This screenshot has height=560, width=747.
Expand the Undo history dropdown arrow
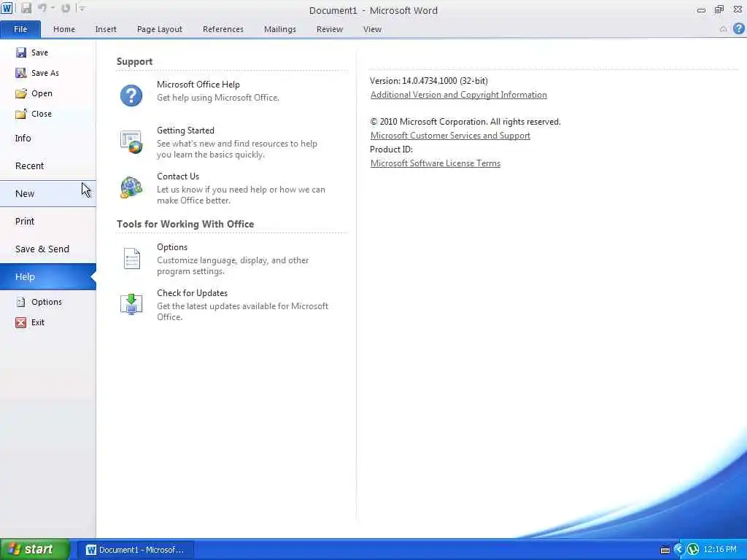click(x=53, y=8)
